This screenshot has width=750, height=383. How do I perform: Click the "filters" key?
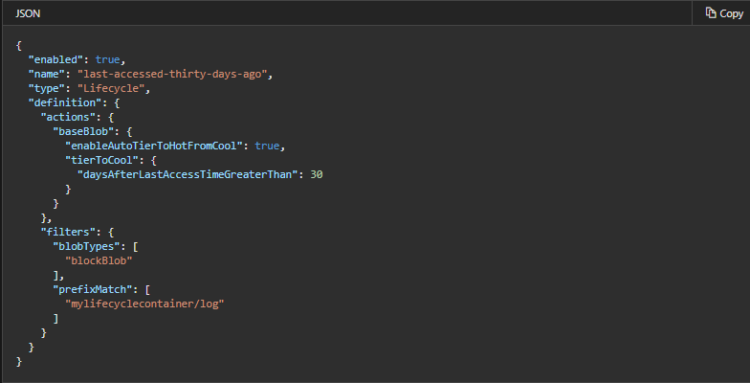pyautogui.click(x=68, y=232)
